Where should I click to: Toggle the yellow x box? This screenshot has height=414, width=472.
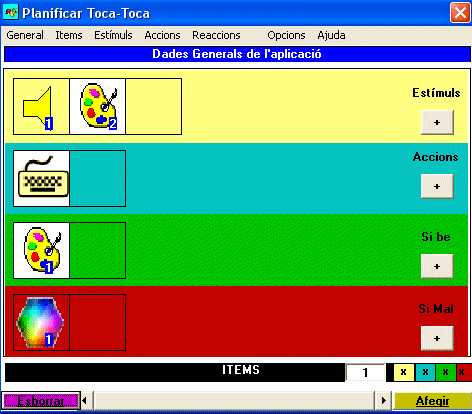[404, 372]
